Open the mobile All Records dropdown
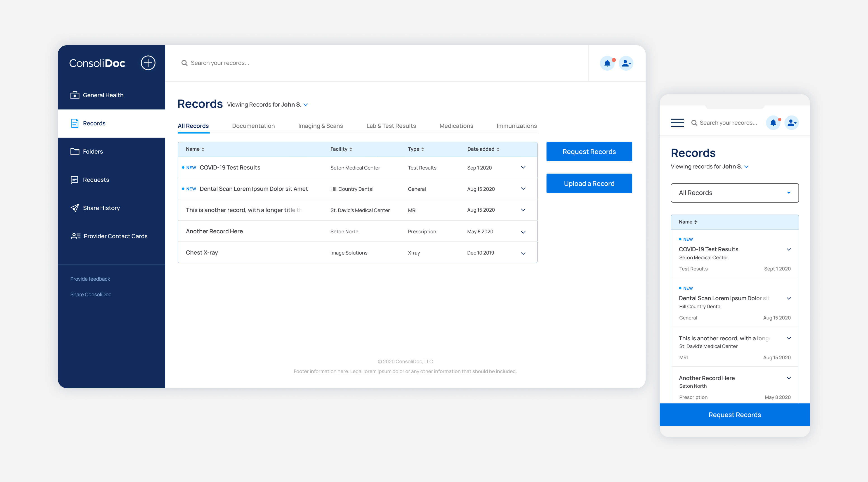The height and width of the screenshot is (482, 868). point(734,193)
